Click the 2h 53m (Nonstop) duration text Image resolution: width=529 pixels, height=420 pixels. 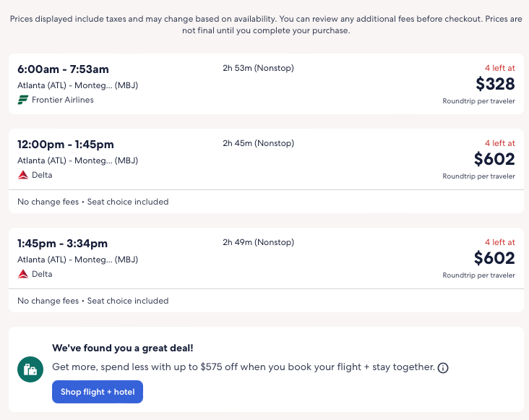[x=258, y=69]
